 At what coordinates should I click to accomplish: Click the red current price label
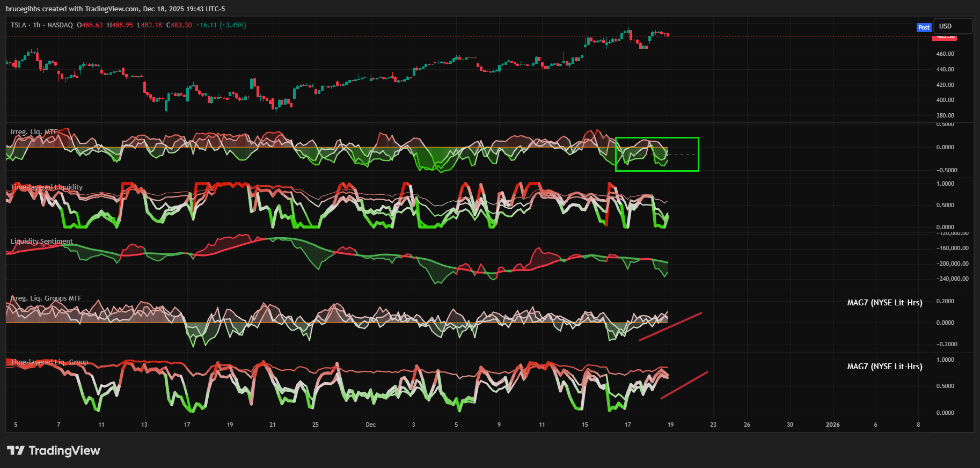click(x=944, y=37)
